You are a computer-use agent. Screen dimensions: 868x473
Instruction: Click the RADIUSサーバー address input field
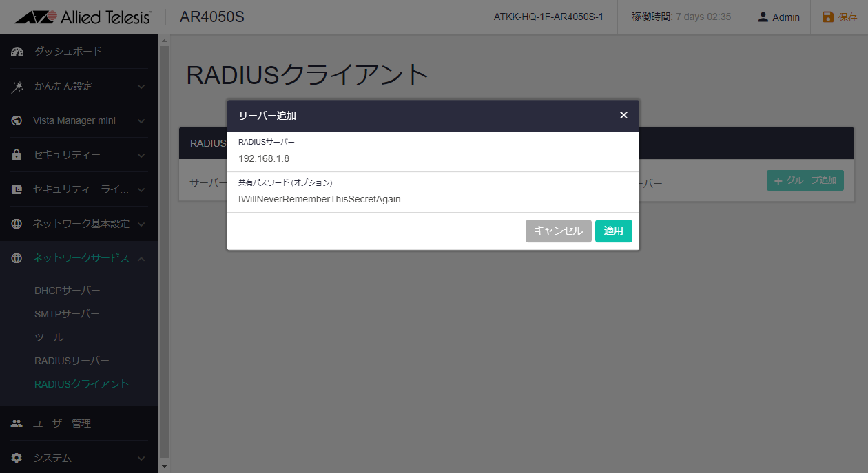click(433, 158)
